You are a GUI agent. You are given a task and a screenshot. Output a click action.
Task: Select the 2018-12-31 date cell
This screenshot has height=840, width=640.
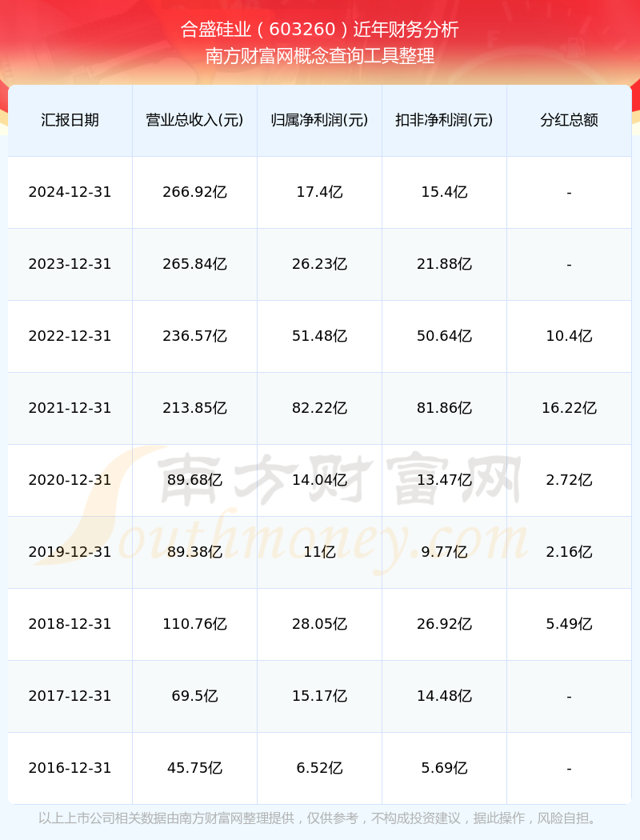pyautogui.click(x=70, y=624)
